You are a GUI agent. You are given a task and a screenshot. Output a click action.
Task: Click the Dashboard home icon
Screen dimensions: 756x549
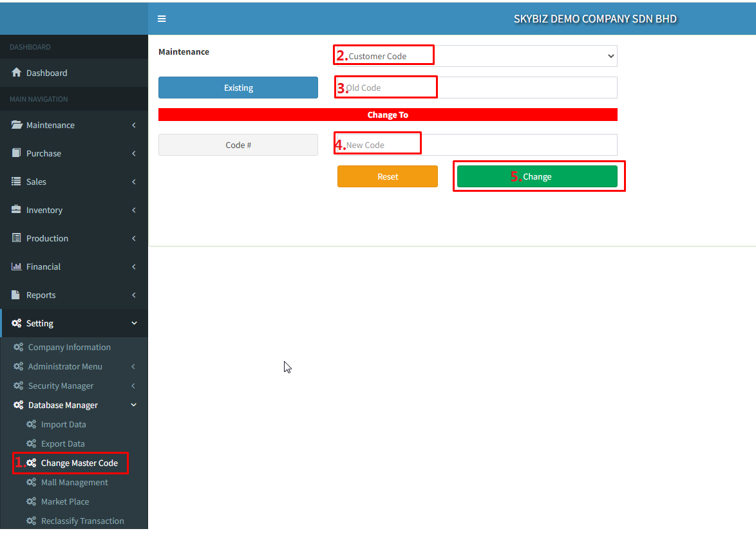click(x=17, y=73)
